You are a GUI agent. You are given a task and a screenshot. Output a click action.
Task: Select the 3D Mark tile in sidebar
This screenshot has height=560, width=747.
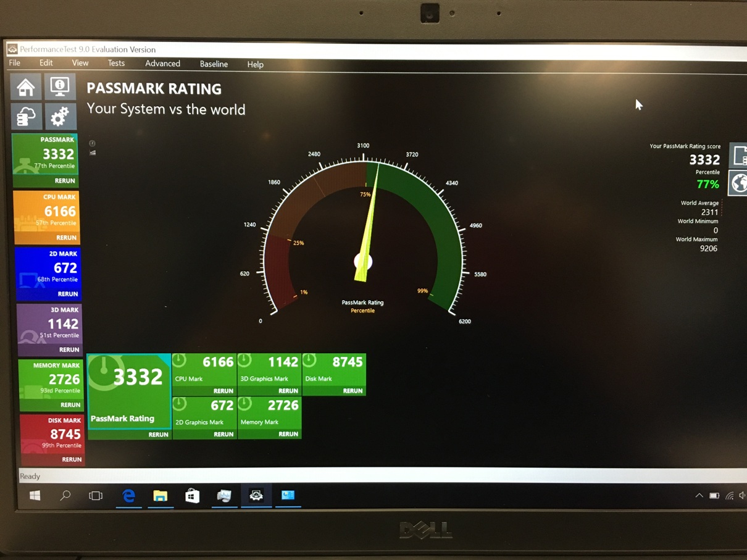pos(49,324)
